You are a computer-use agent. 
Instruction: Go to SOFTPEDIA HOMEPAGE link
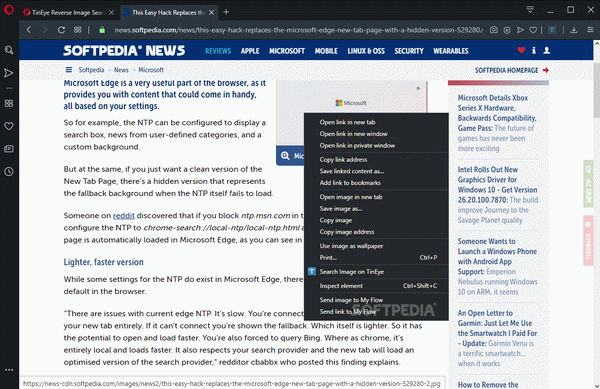pos(512,70)
